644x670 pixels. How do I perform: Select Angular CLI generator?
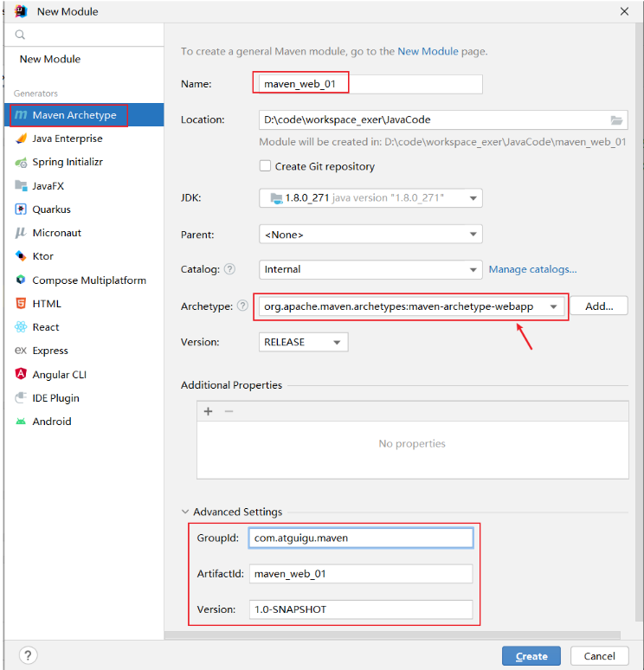coord(84,374)
